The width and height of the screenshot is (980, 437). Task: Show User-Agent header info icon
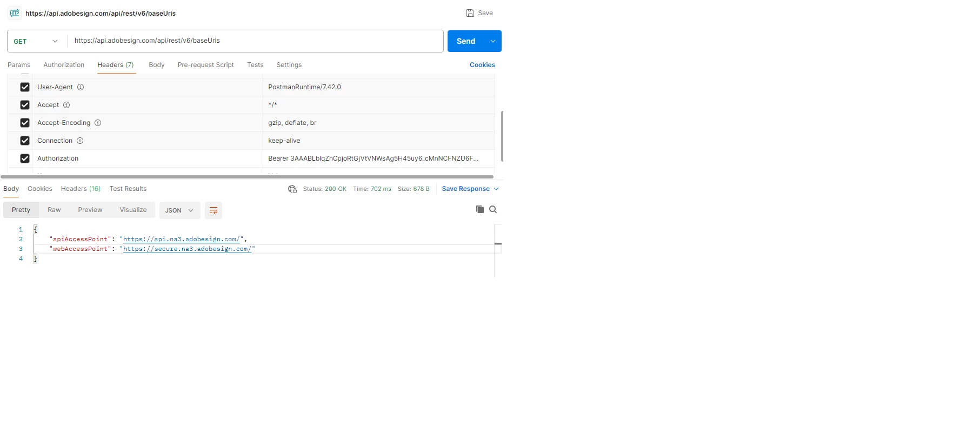tap(81, 87)
